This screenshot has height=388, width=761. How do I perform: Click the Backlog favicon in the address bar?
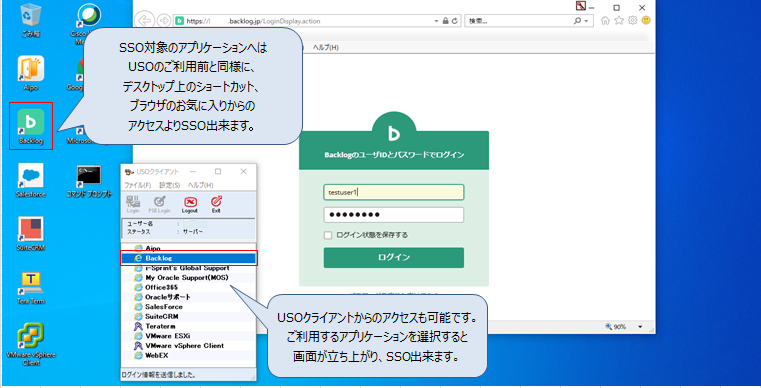[180, 21]
